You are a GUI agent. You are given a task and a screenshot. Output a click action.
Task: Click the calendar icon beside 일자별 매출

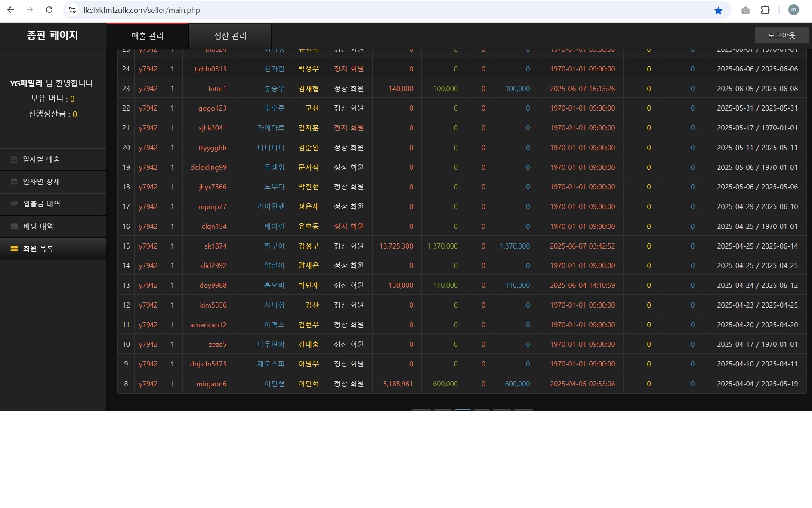tap(14, 159)
